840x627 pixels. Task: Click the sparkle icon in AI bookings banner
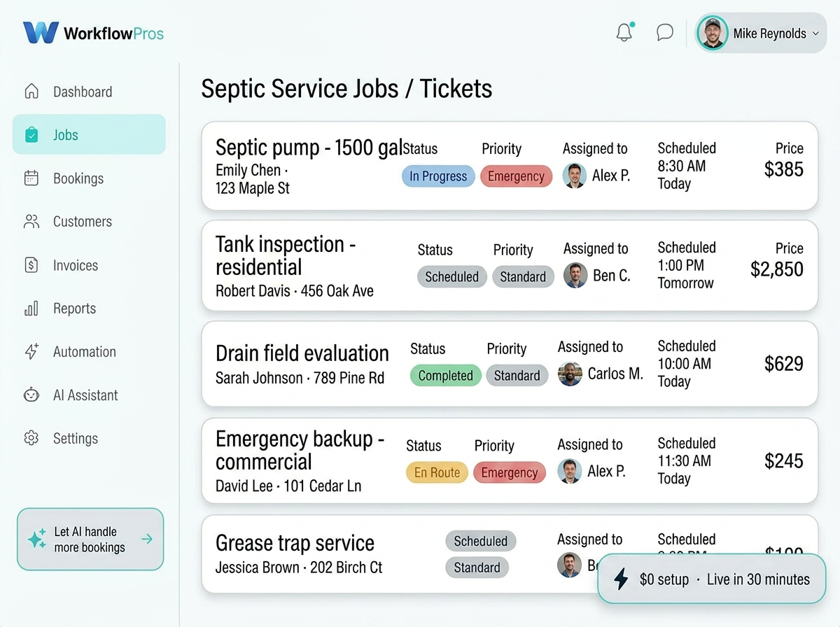tap(36, 540)
